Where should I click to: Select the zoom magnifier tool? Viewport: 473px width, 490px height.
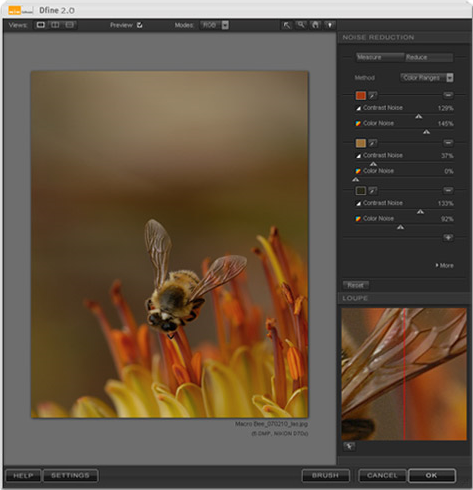click(x=301, y=25)
